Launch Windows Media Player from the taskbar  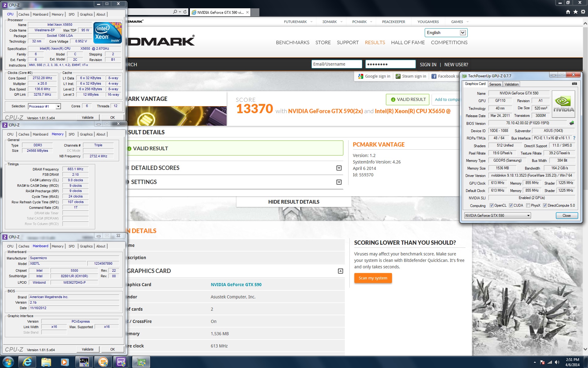pos(65,362)
